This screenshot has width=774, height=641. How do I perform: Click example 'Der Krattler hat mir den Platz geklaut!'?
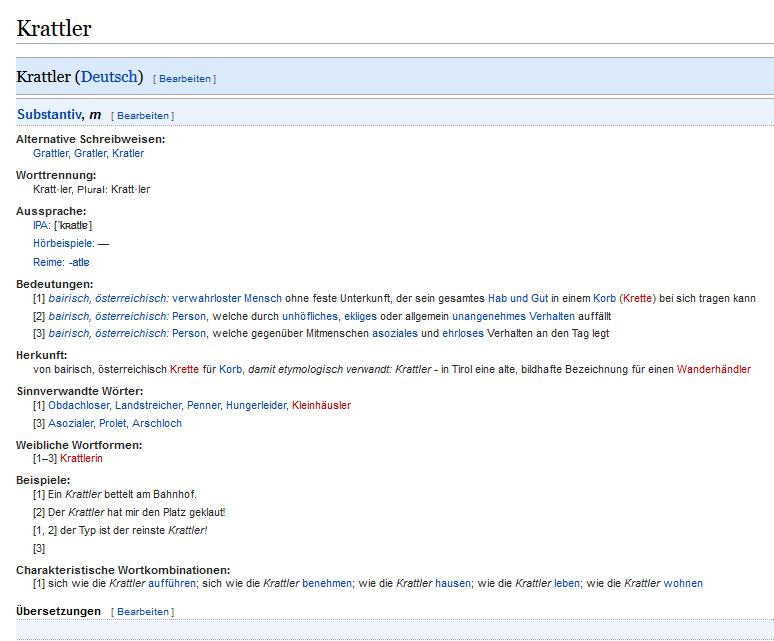click(137, 512)
